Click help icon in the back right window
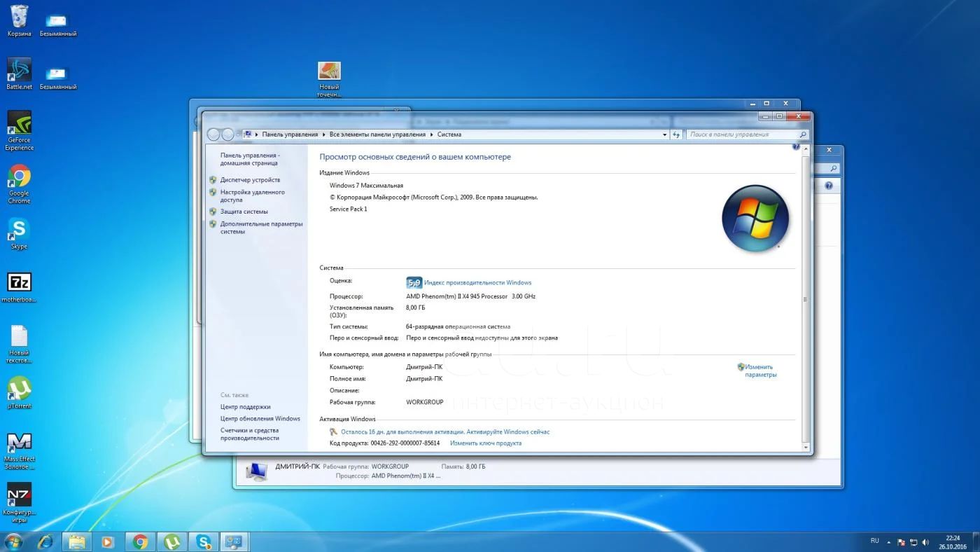This screenshot has height=552, width=980. pos(829,186)
